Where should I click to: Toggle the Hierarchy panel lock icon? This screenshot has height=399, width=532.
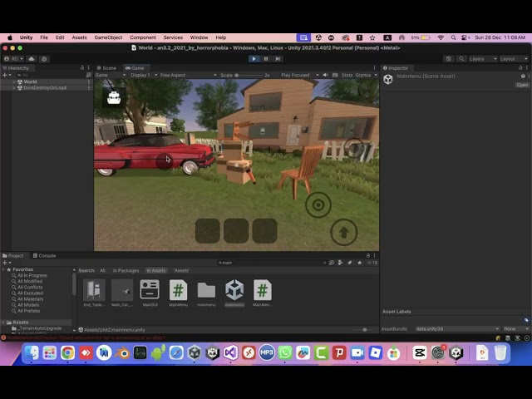coord(82,68)
